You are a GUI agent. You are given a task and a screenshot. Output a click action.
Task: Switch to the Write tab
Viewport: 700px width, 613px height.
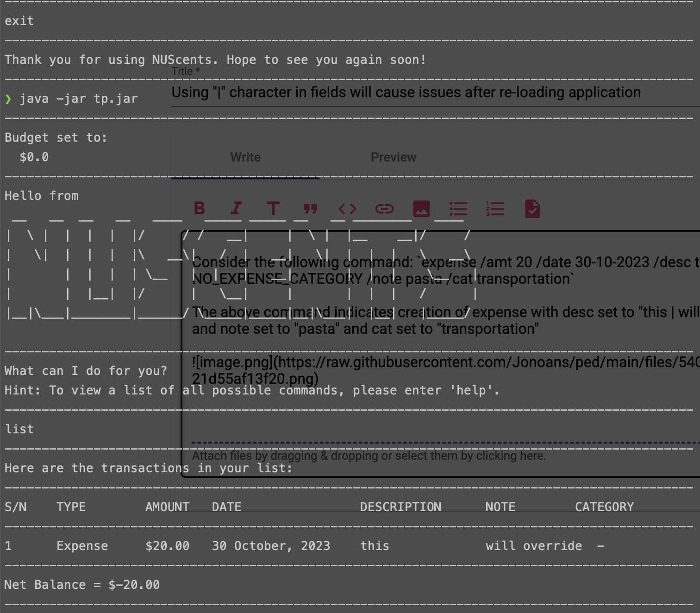(245, 157)
